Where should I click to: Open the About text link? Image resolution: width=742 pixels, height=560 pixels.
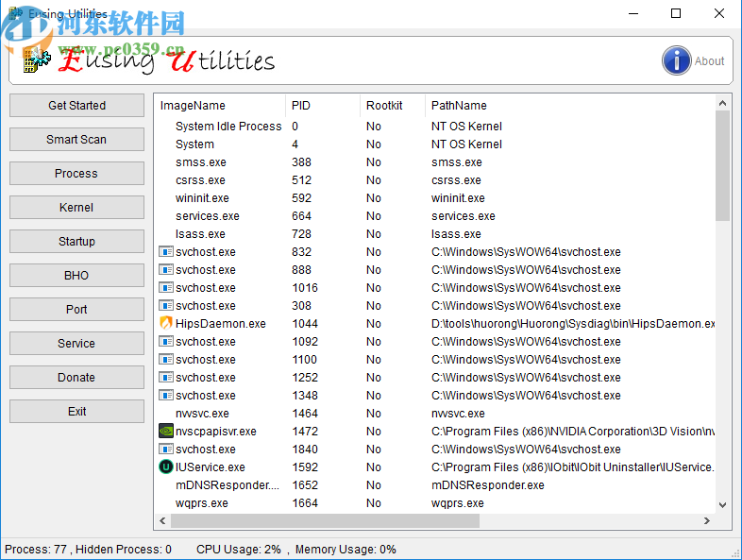coord(709,61)
